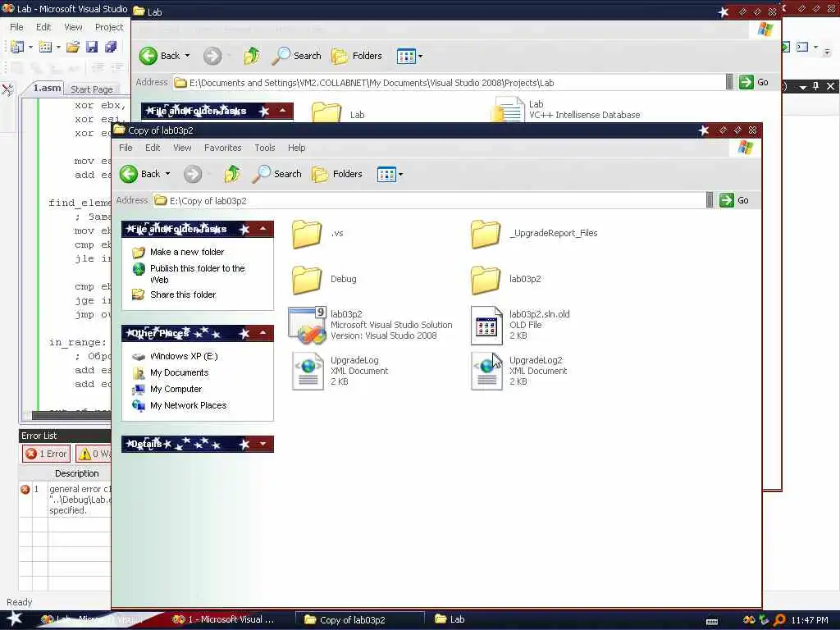Viewport: 840px width, 630px height.
Task: Open Back history dropdown in Lab window
Action: (188, 56)
